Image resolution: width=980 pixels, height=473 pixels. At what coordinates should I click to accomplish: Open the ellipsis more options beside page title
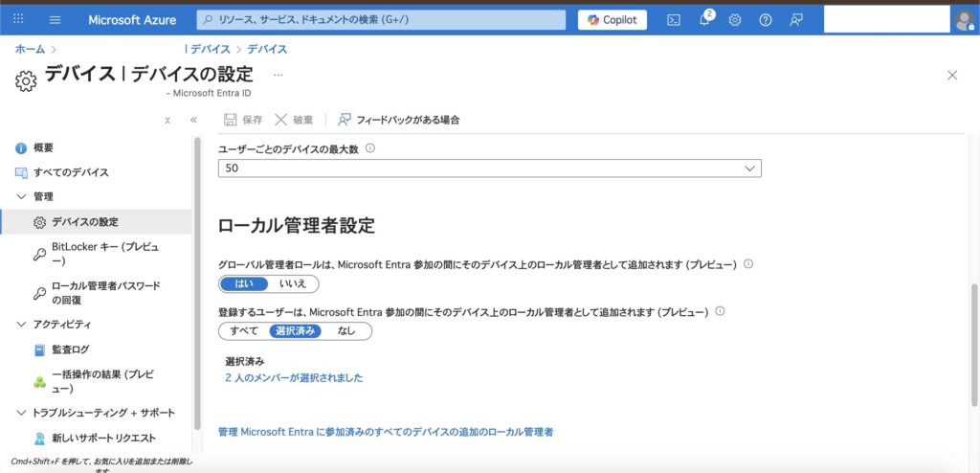point(278,75)
